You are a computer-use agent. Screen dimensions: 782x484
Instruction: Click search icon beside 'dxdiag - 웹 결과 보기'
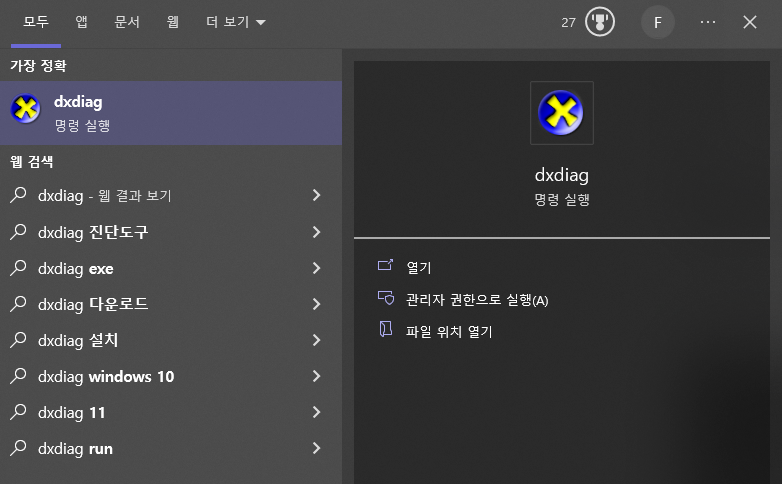18,195
